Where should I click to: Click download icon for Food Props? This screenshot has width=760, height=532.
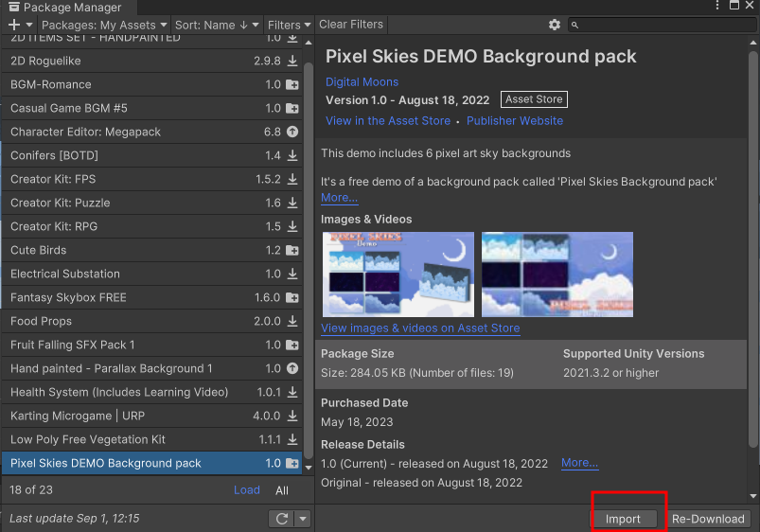tap(292, 321)
